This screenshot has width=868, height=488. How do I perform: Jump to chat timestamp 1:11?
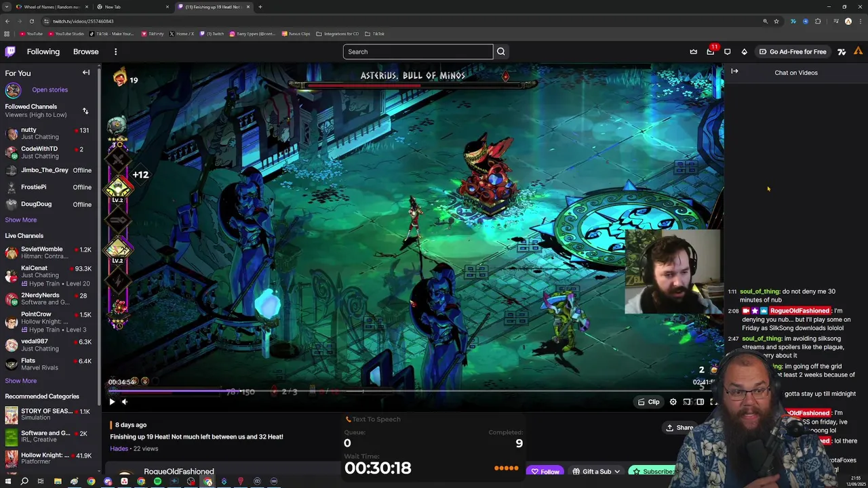click(732, 291)
